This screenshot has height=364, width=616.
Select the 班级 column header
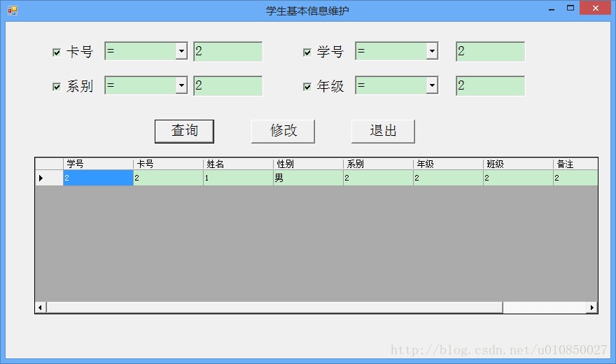coord(518,164)
